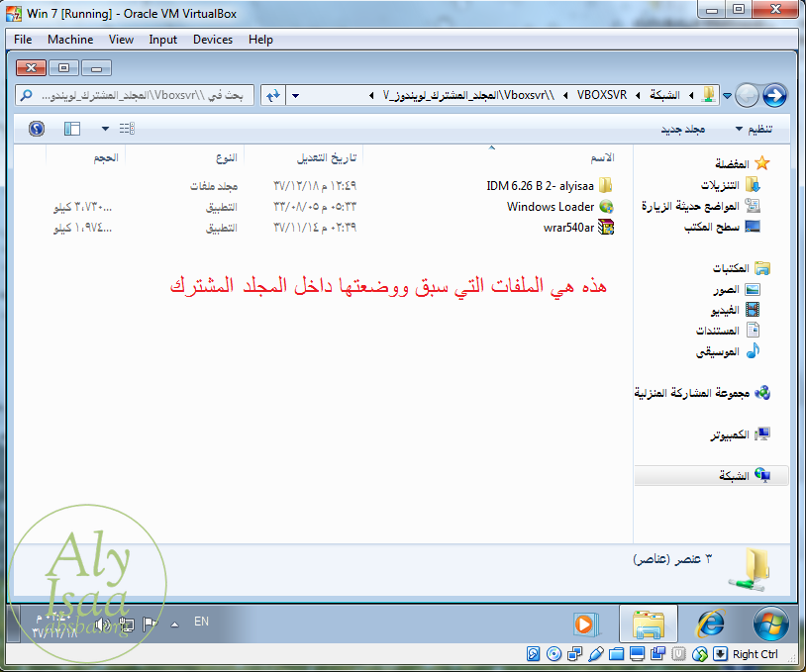The image size is (806, 672).
Task: Expand the address bar history dropdown
Action: (x=295, y=95)
